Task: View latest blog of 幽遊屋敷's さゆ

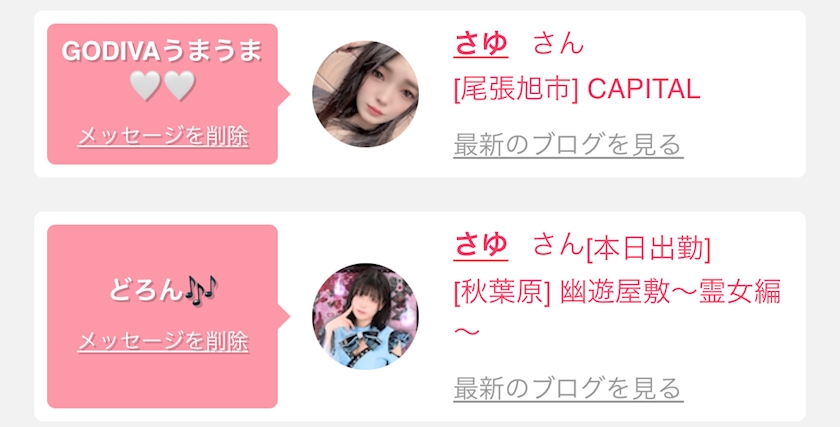Action: coord(568,388)
